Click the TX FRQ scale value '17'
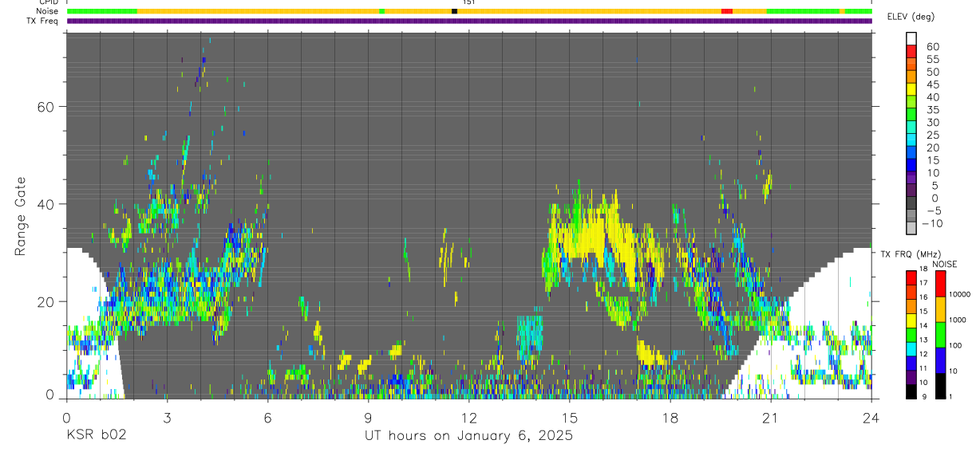Image resolution: width=980 pixels, height=452 pixels. point(923,283)
